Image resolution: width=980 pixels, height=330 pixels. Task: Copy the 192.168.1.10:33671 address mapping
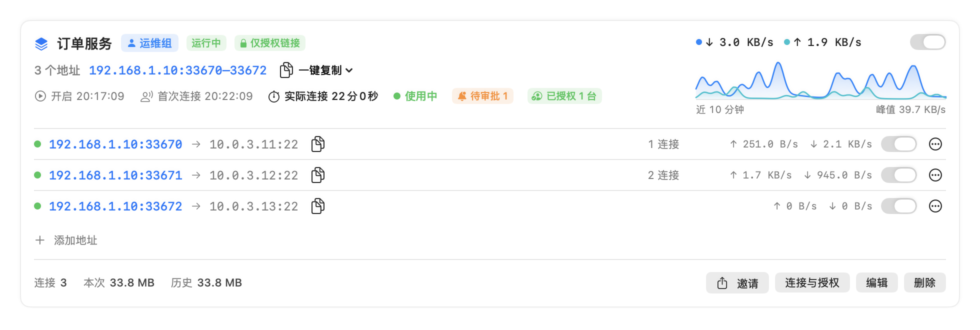pos(318,175)
